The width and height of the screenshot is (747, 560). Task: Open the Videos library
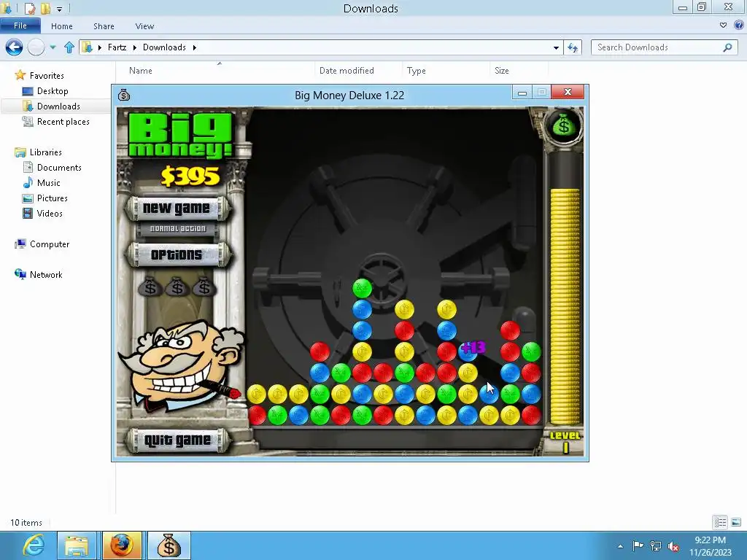[49, 214]
